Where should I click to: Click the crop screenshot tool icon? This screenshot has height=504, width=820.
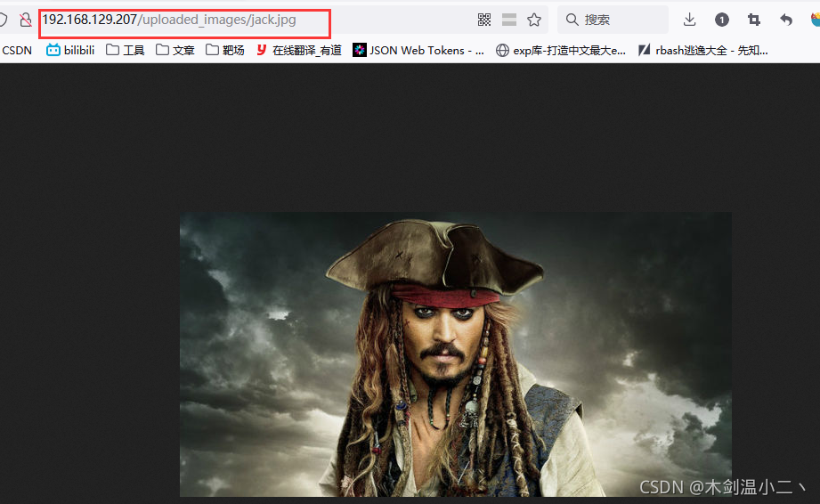coord(753,20)
